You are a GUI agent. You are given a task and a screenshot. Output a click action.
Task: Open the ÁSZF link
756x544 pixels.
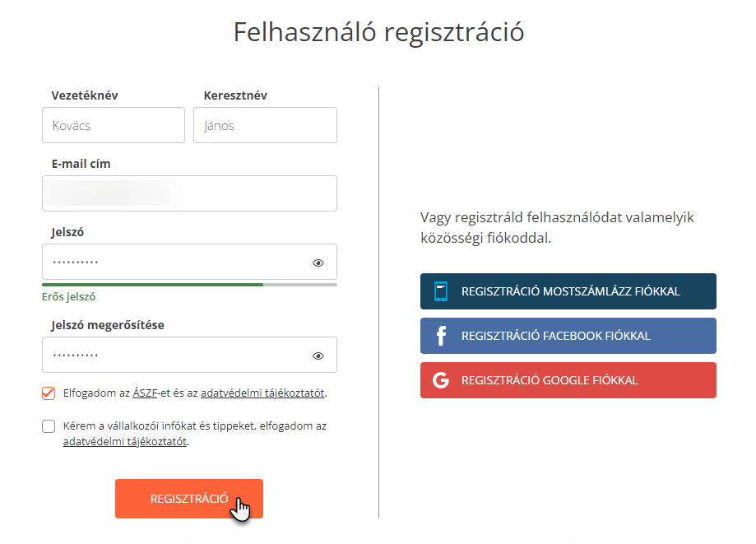coord(145,393)
